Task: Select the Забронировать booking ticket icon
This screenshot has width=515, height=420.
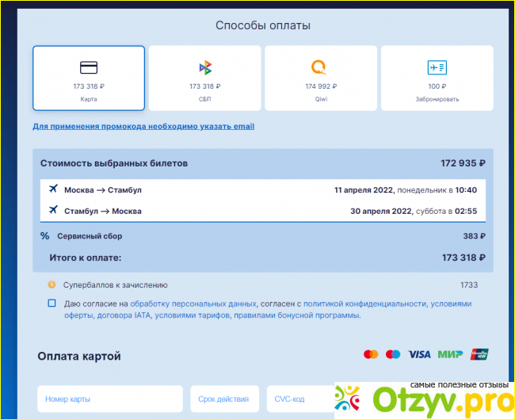Action: click(x=437, y=67)
